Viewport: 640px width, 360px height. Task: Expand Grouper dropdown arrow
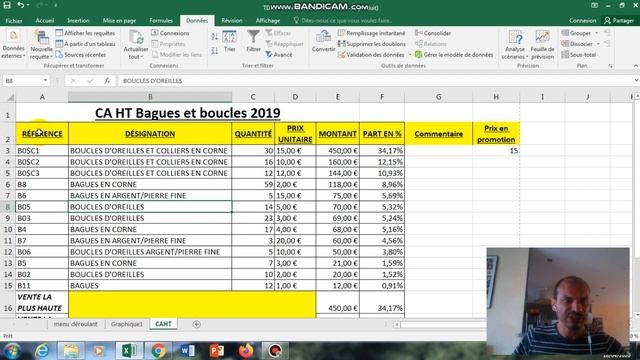tap(596, 33)
